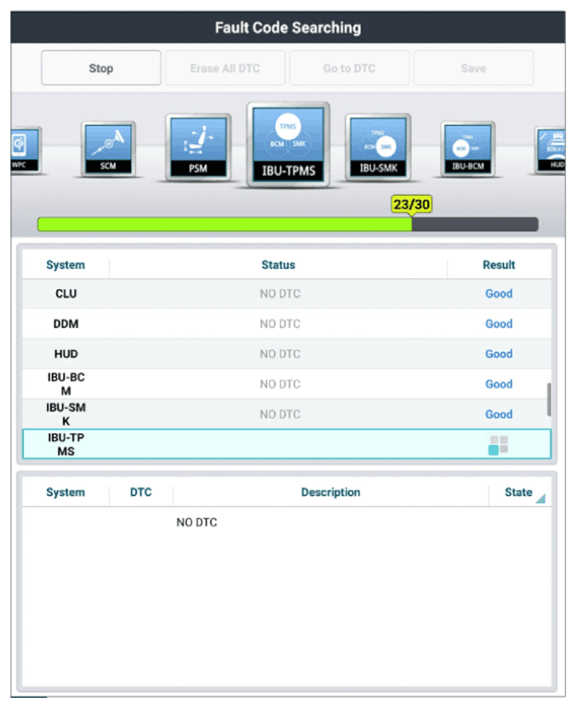Image resolution: width=576 pixels, height=707 pixels.
Task: Click the System header in results table
Action: (65, 265)
